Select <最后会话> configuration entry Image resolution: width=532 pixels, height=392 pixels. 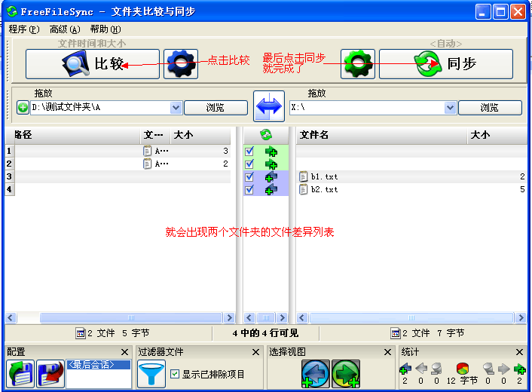coord(99,365)
